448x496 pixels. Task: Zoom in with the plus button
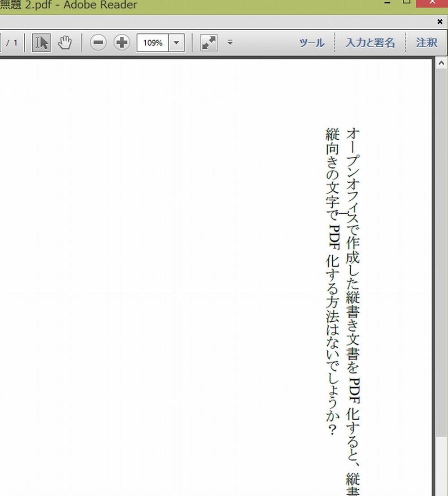(122, 43)
